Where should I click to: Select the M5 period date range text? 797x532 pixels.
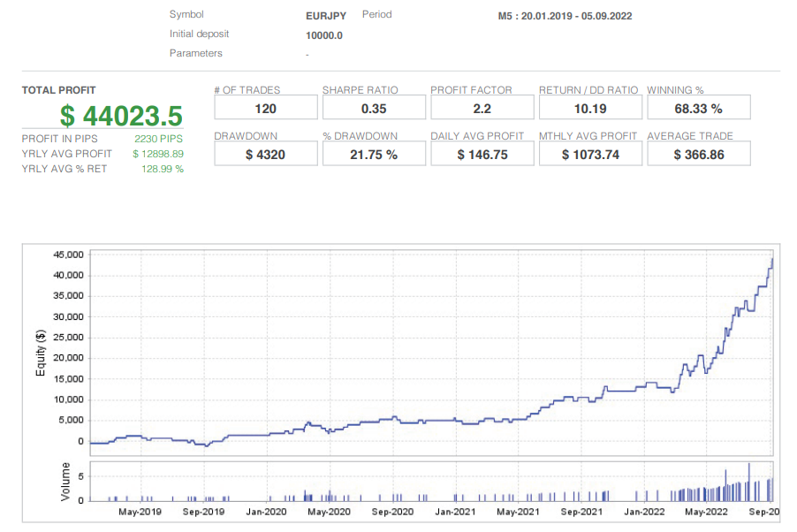coord(565,16)
